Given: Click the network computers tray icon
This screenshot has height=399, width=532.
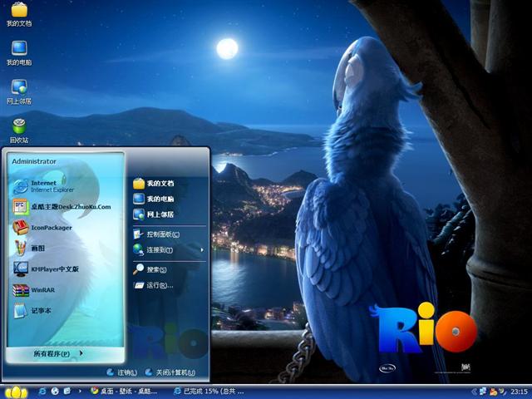Looking at the screenshot, I should pos(483,392).
